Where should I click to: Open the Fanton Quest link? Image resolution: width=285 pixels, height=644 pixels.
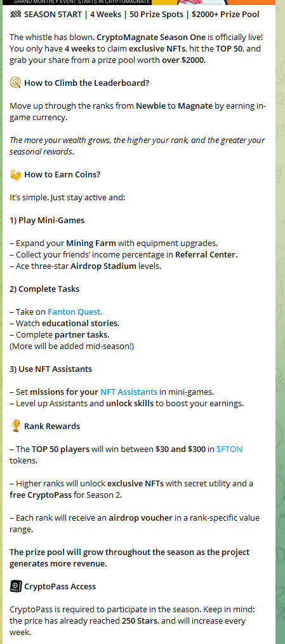75,312
